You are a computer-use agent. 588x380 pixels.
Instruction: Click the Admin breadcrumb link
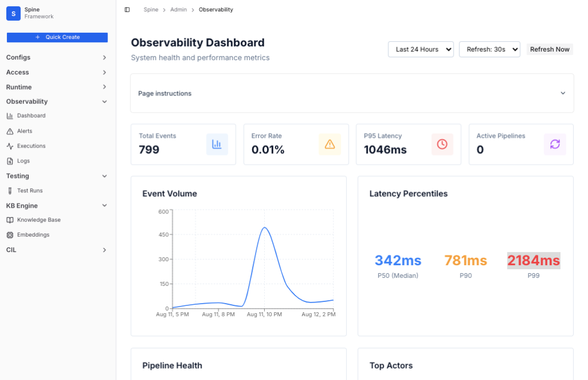[179, 10]
